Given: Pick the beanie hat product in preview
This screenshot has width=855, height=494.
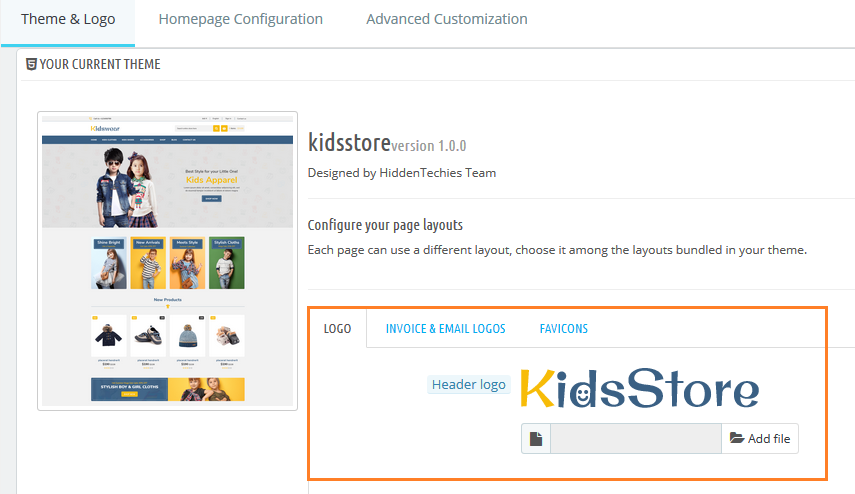Looking at the screenshot, I should 188,336.
